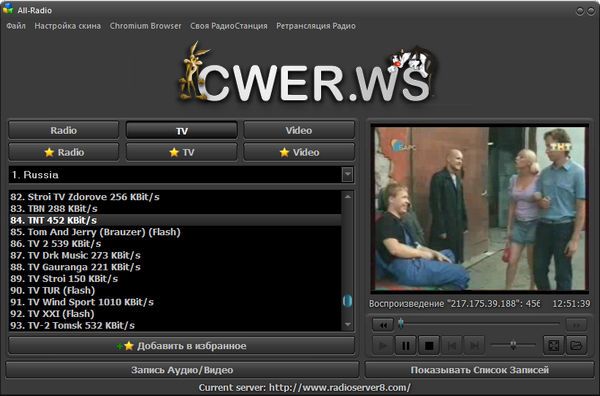
Task: Switch to the Radio tab
Action: 64,130
